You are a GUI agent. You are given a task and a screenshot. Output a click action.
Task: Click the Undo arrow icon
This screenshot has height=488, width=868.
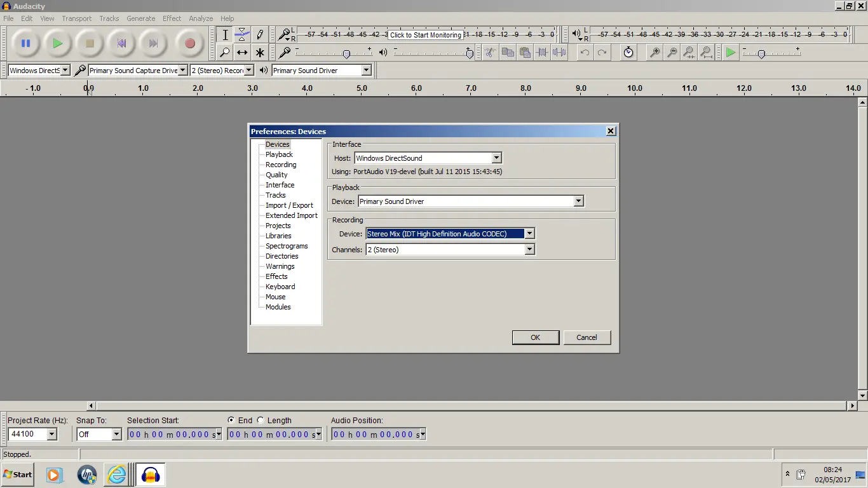pos(585,52)
